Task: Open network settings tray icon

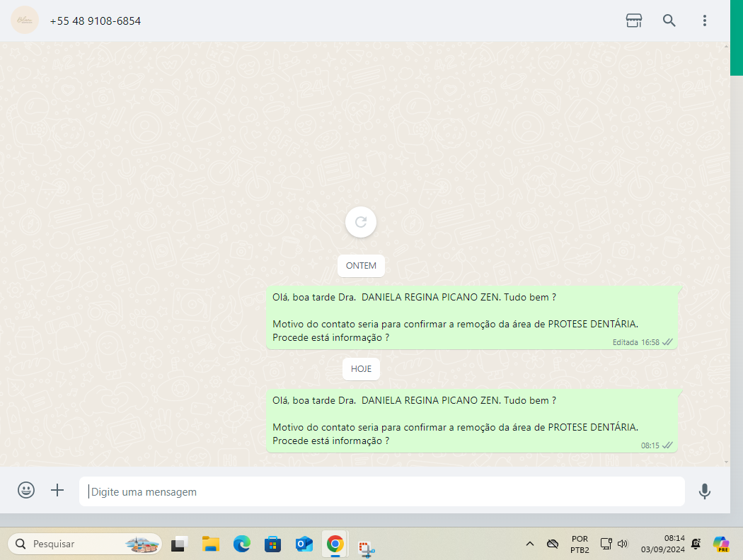Action: point(606,544)
